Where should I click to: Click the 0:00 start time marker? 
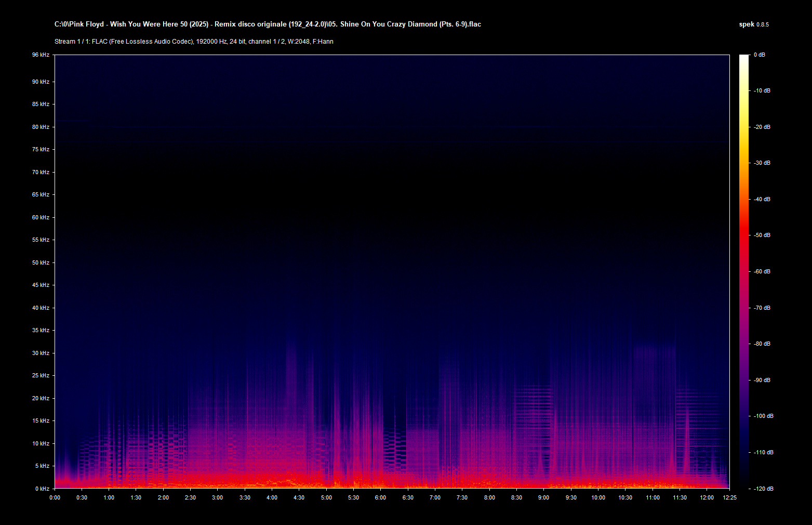point(55,497)
